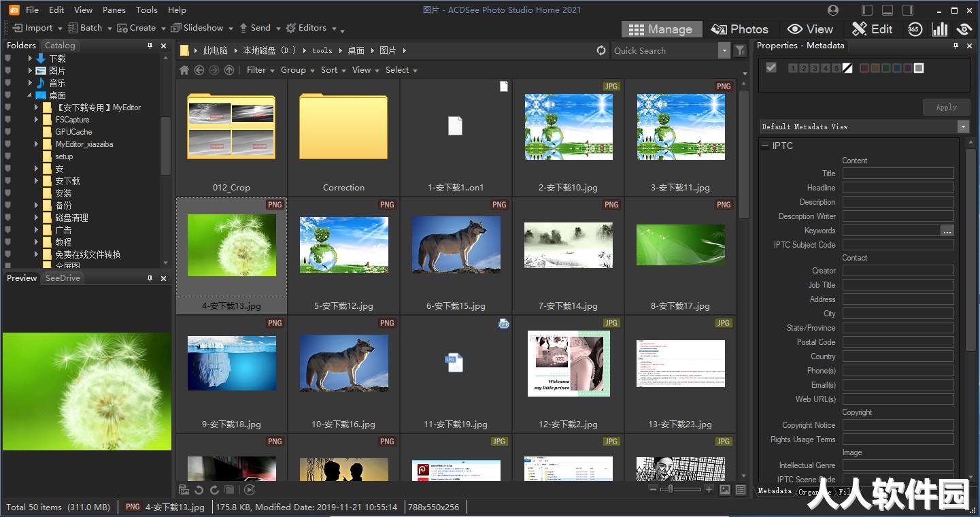Open Edit mode
This screenshot has height=517, width=980.
click(872, 29)
